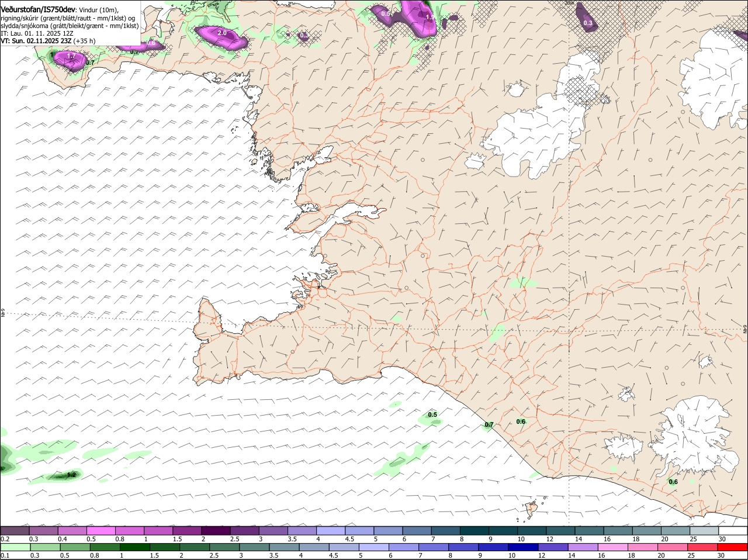Select the palest green 0.1 legend swatch
The height and width of the screenshot is (560, 748).
tap(15, 547)
